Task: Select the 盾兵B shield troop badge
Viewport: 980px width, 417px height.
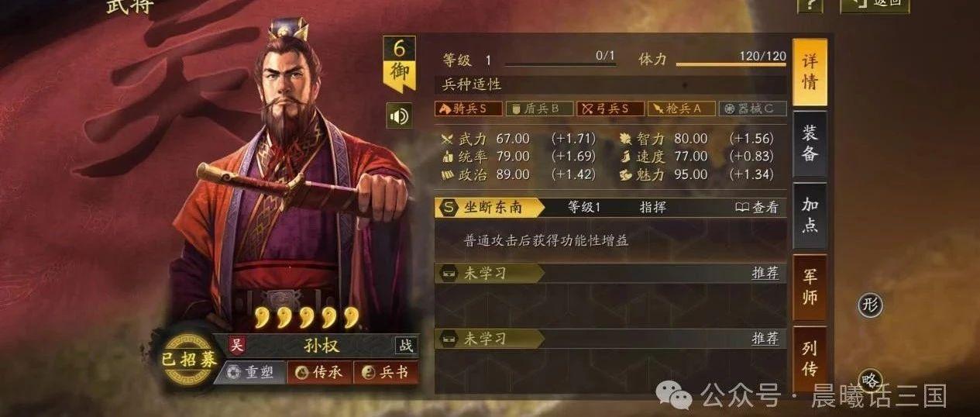Action: [x=540, y=109]
